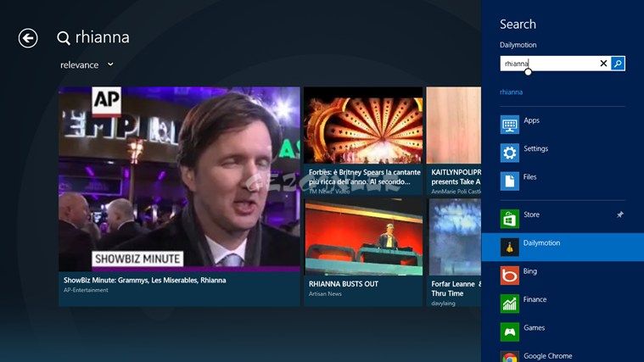Search with the Bing icon
644x362 pixels.
(x=509, y=276)
